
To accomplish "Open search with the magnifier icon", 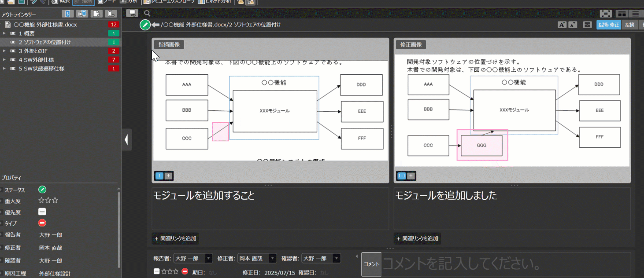I will pyautogui.click(x=147, y=13).
